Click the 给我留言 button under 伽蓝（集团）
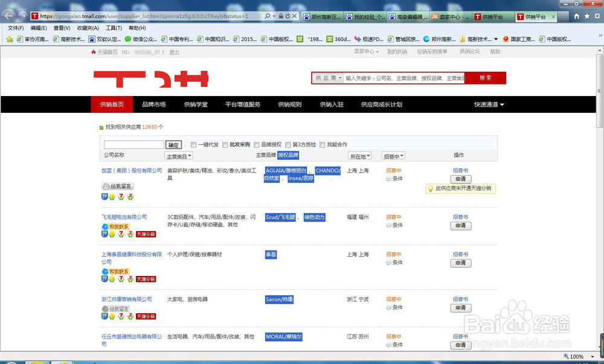The image size is (604, 364). pos(118,187)
